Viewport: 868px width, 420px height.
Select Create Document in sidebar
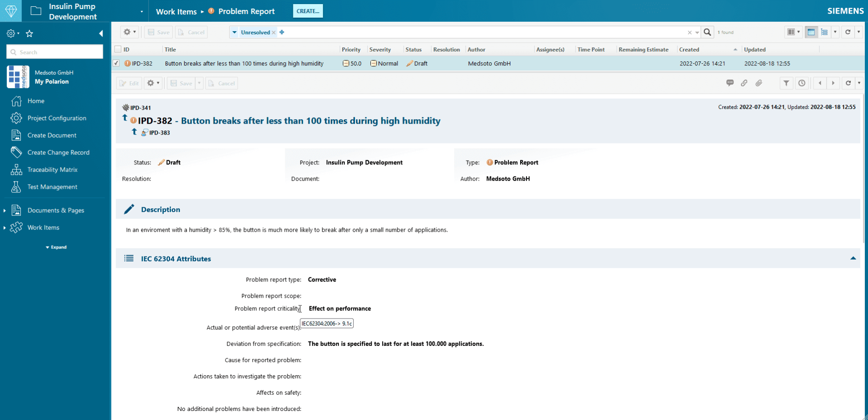tap(52, 135)
